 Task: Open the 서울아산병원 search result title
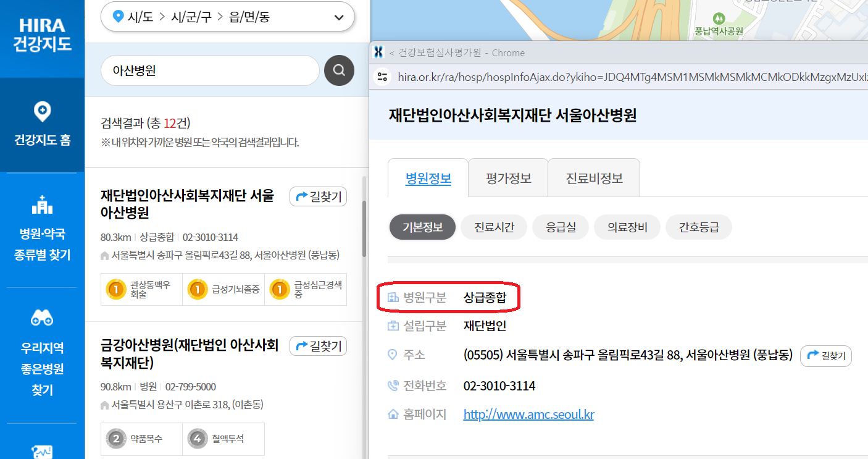click(x=187, y=204)
